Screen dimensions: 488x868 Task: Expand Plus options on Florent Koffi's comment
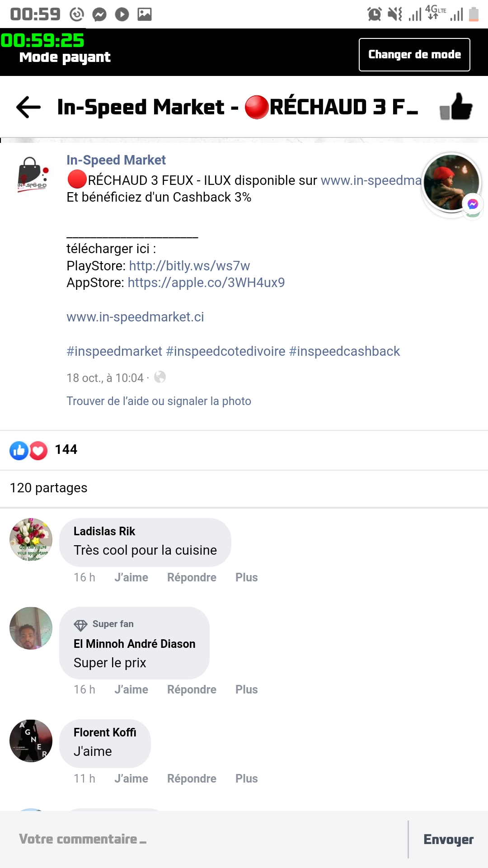[246, 778]
